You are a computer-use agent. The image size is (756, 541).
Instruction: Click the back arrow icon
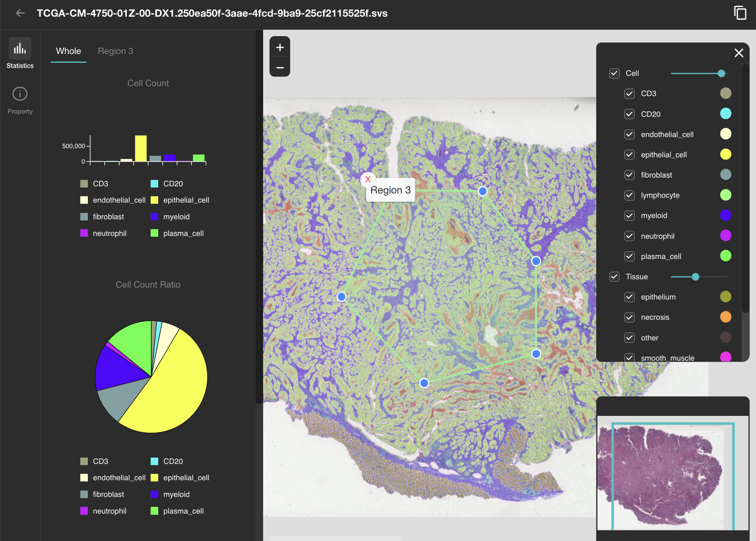pyautogui.click(x=20, y=13)
